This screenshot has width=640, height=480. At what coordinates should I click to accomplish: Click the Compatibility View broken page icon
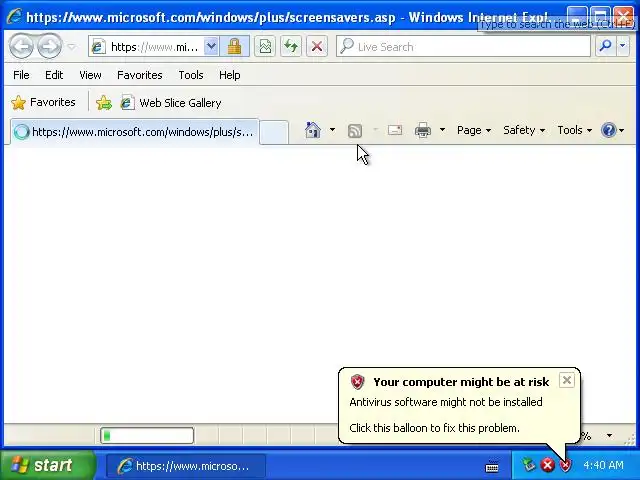265,47
